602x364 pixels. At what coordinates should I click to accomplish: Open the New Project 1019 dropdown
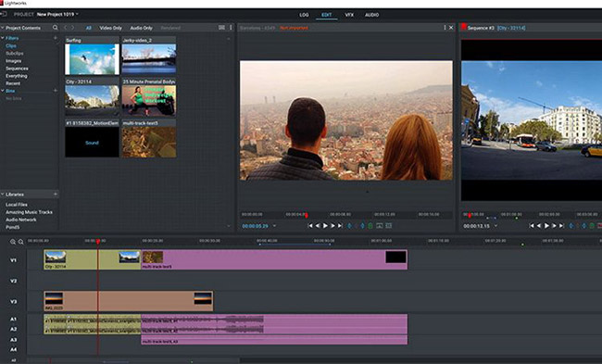(57, 14)
